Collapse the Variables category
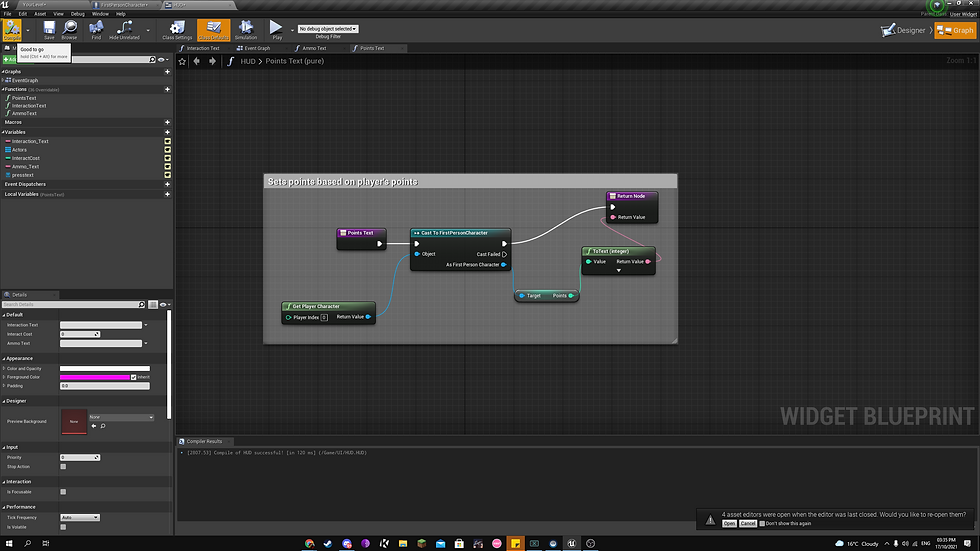 click(2, 132)
